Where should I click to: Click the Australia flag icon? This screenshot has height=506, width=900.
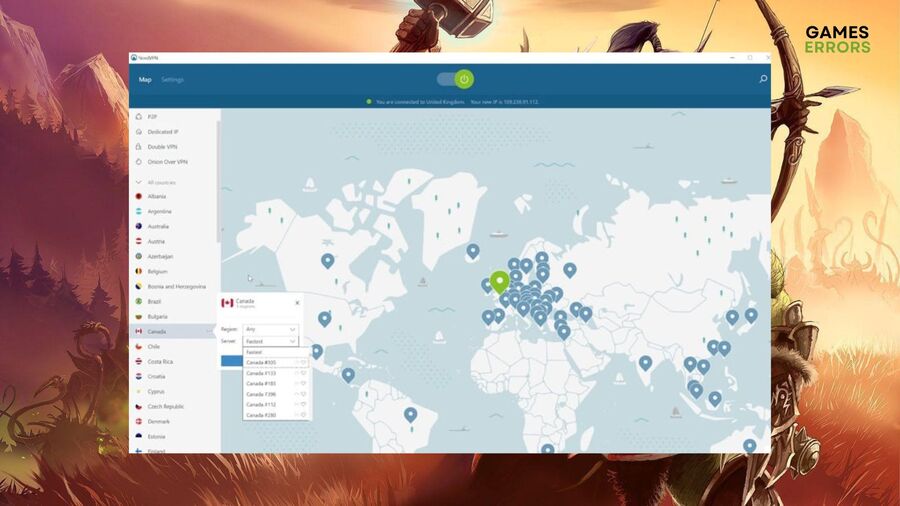[138, 226]
